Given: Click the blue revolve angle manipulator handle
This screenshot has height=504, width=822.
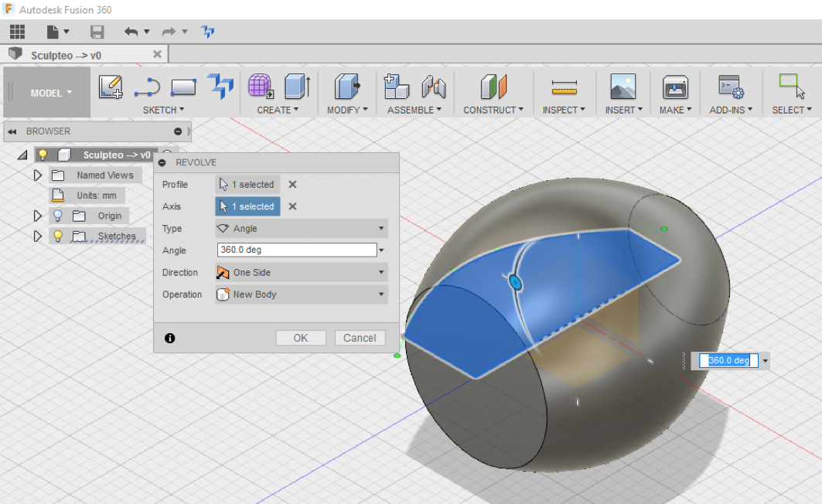Looking at the screenshot, I should pos(516,283).
